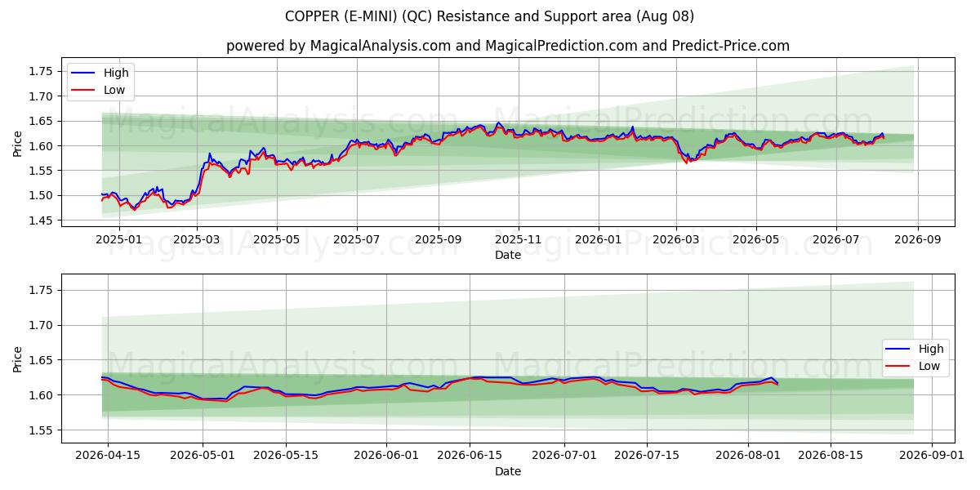Click the '2026-04-15' x-axis label of the bottom chart

click(108, 456)
